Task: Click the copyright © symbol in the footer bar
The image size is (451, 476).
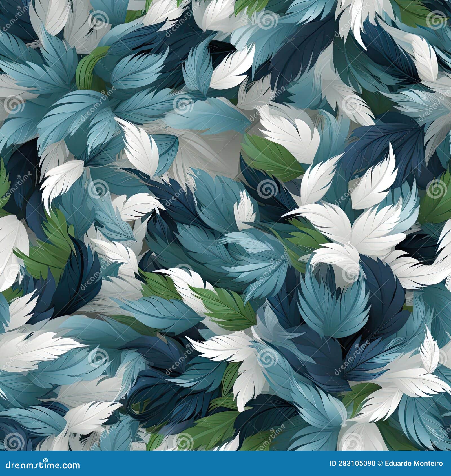Action: [x=380, y=463]
